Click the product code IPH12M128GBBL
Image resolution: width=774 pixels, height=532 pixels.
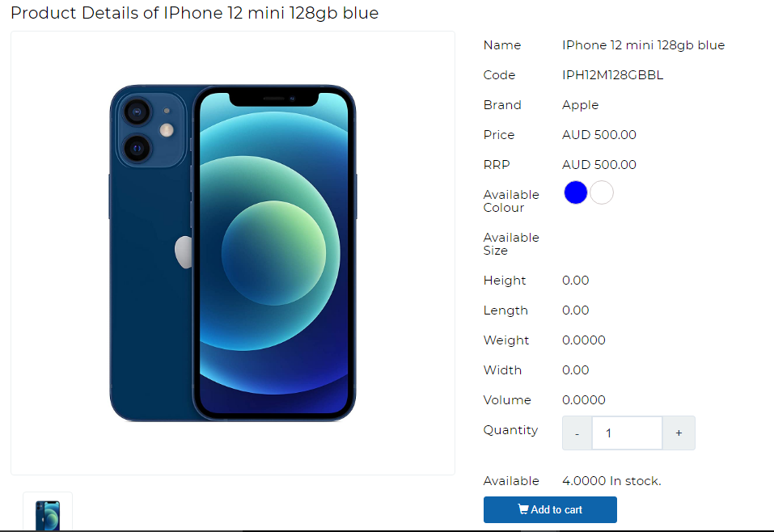pos(612,75)
